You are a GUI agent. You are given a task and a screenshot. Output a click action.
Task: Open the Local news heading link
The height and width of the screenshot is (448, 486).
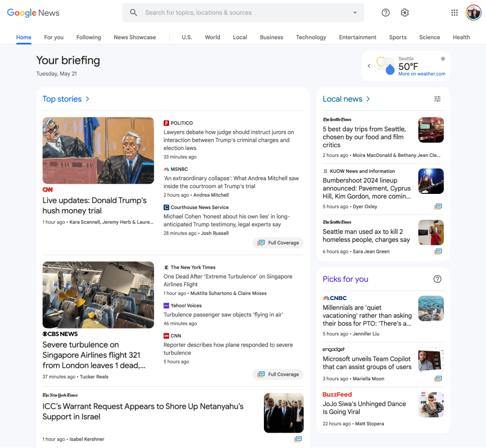pos(342,99)
